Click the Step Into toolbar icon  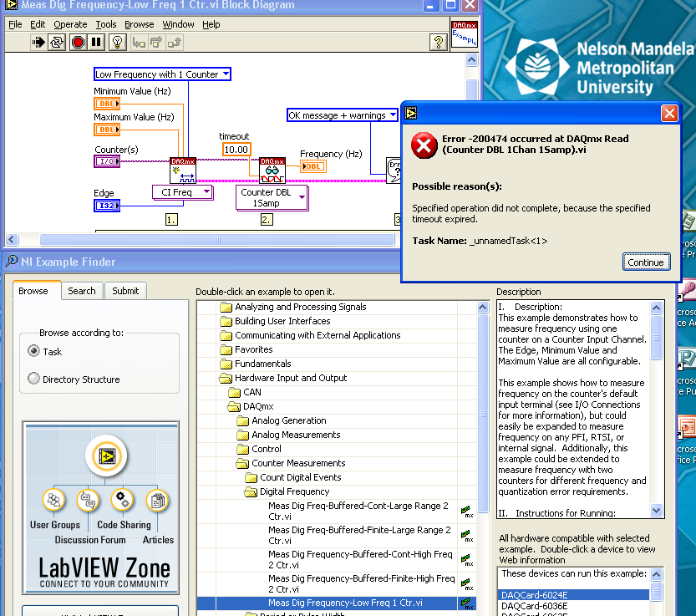[139, 43]
